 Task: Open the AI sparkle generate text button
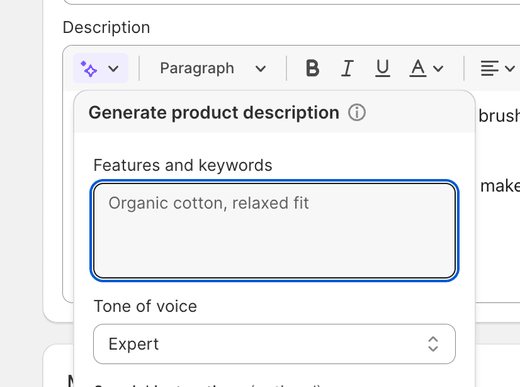pyautogui.click(x=100, y=68)
